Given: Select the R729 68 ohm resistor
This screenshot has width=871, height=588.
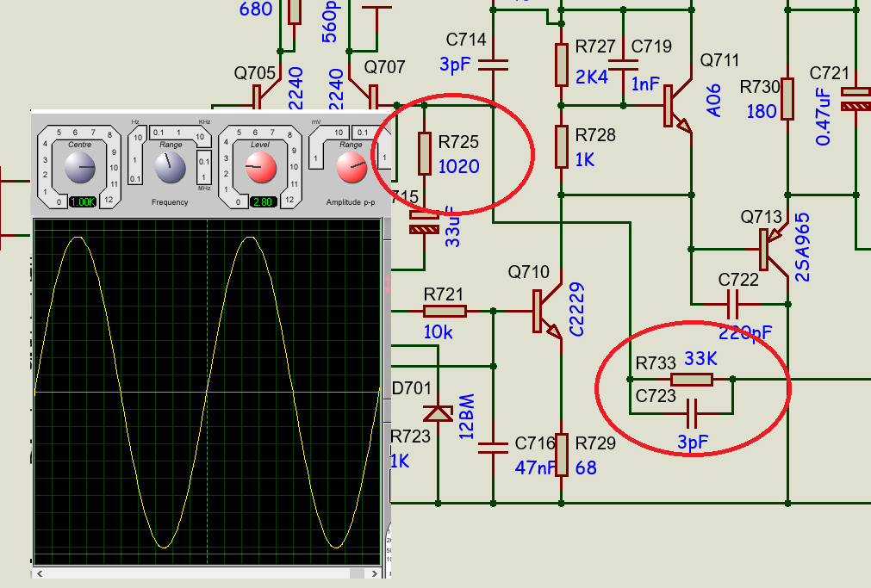Looking at the screenshot, I should click(561, 455).
